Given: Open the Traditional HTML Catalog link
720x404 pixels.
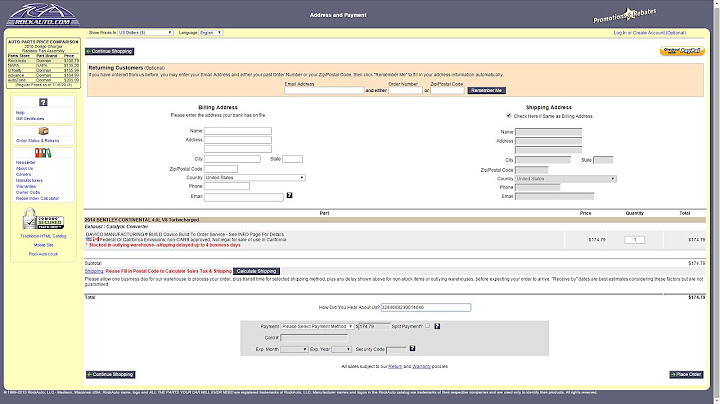Looking at the screenshot, I should tap(43, 236).
